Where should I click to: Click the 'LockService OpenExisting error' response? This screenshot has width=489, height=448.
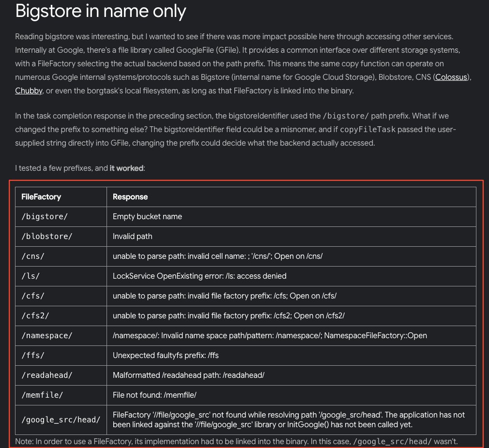(291, 276)
